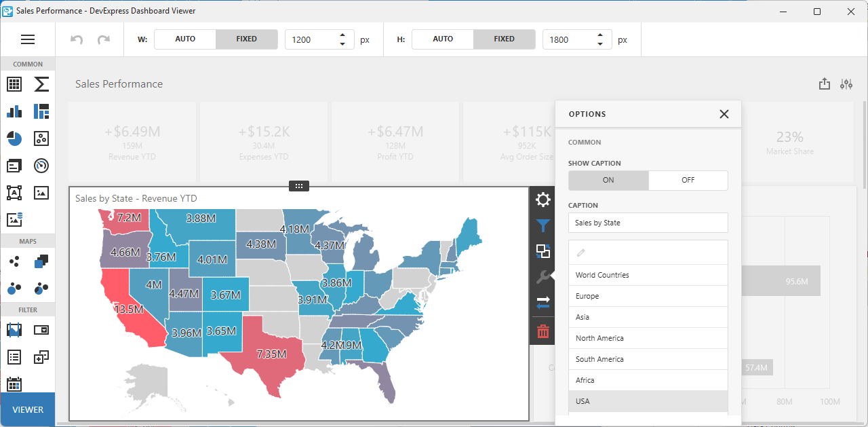Select the Date Filter tool
Viewport: 868px width, 427px height.
(14, 384)
